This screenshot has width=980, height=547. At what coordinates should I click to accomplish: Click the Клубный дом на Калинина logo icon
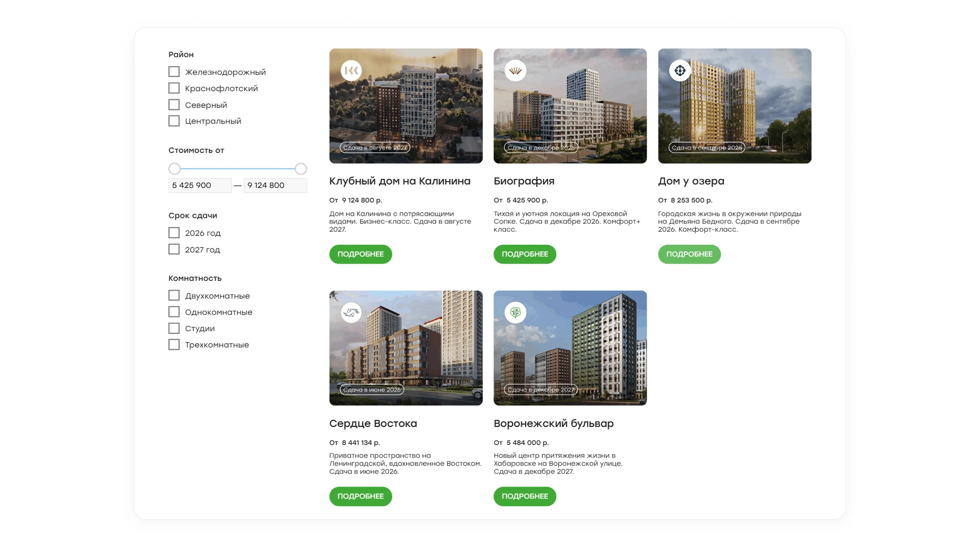pos(351,70)
